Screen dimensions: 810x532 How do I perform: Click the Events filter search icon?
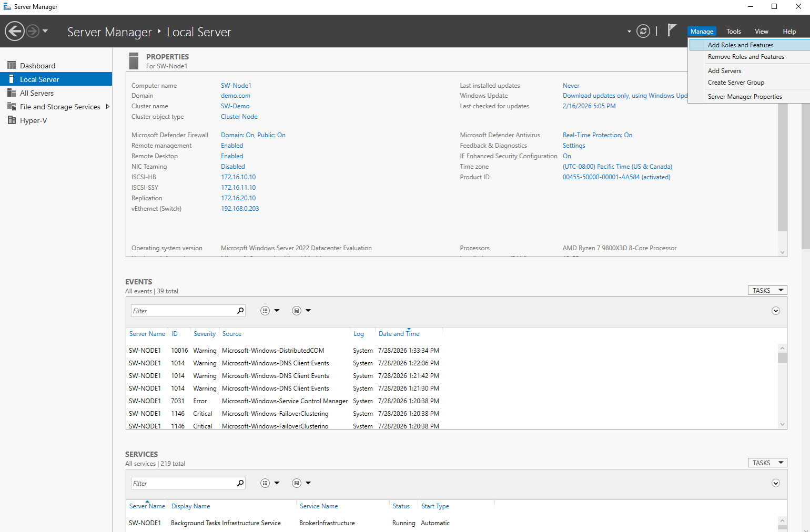[x=240, y=311]
